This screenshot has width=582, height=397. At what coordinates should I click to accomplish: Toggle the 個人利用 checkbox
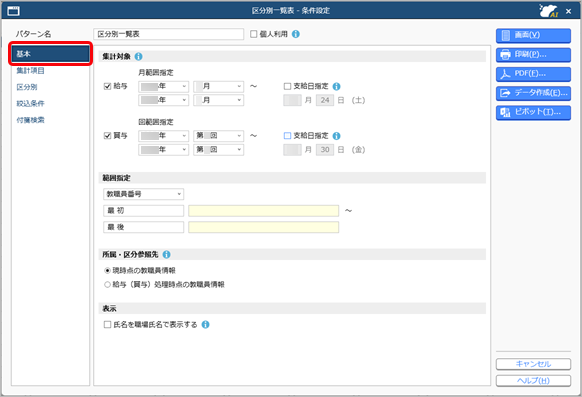tap(254, 34)
